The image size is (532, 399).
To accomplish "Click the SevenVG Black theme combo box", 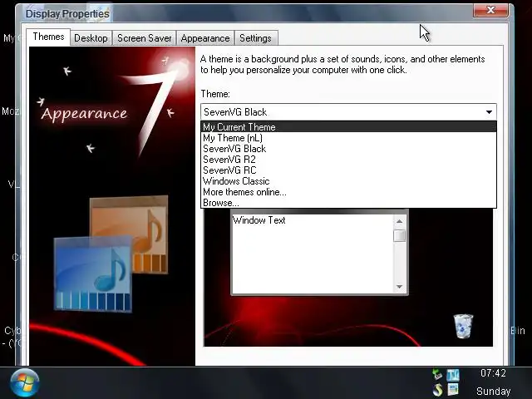I will click(348, 112).
